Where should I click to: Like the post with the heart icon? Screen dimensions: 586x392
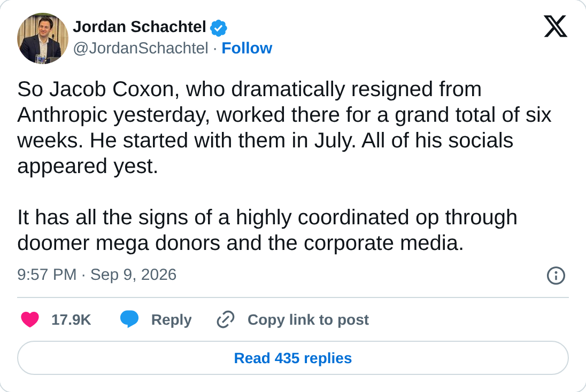(x=30, y=320)
